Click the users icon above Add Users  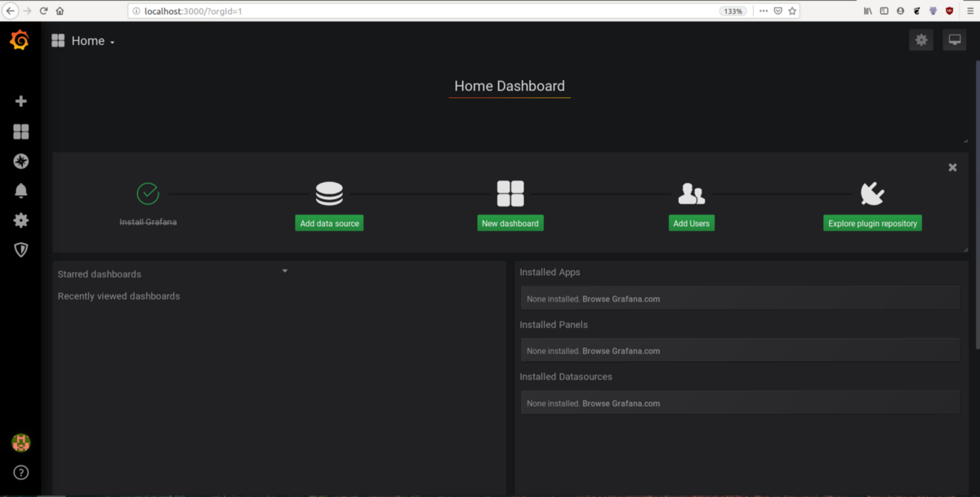point(692,193)
